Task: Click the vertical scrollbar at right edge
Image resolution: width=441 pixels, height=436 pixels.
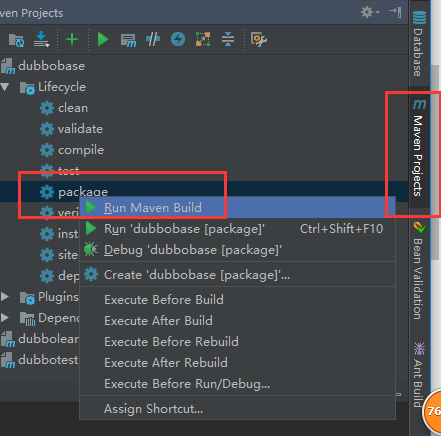Action: click(435, 162)
